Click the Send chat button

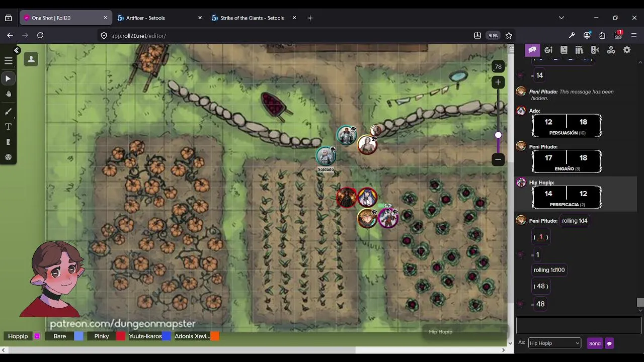click(595, 343)
